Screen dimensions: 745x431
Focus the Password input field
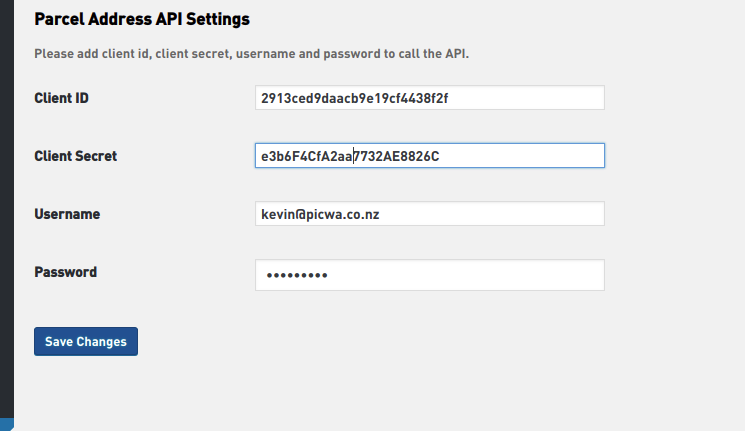click(430, 275)
